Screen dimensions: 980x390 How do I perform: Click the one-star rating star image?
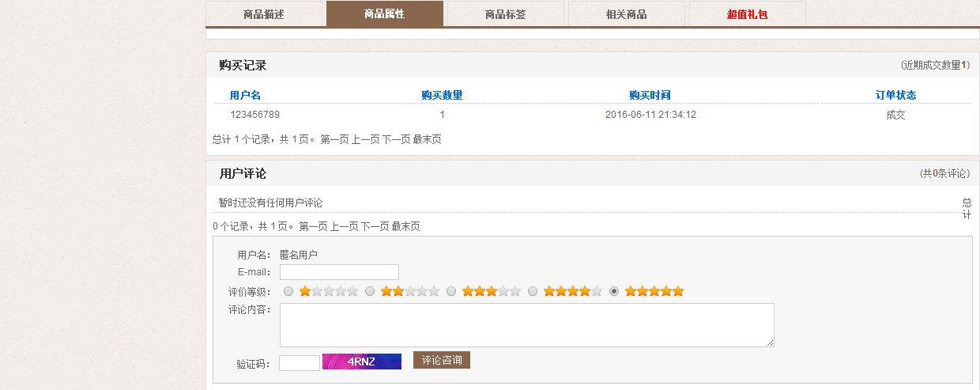pos(329,291)
